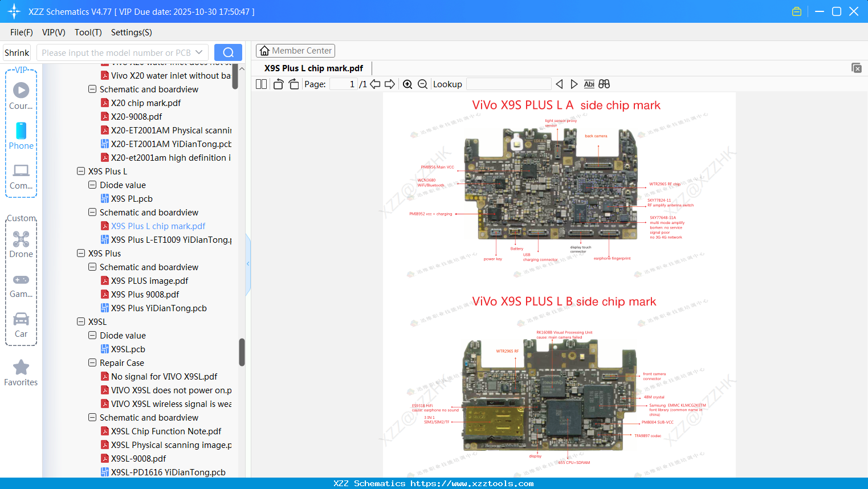Viewport: 868px width, 489px height.
Task: Click the Lookup text field
Action: click(x=509, y=84)
